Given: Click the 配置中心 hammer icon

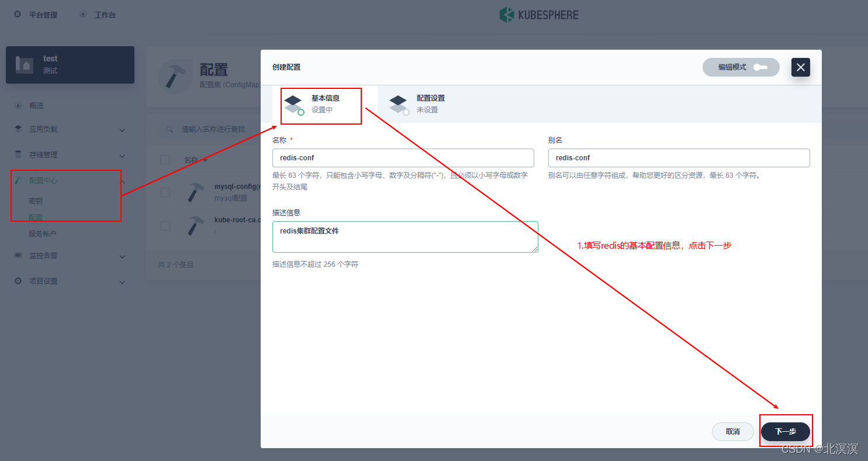Looking at the screenshot, I should pos(18,180).
